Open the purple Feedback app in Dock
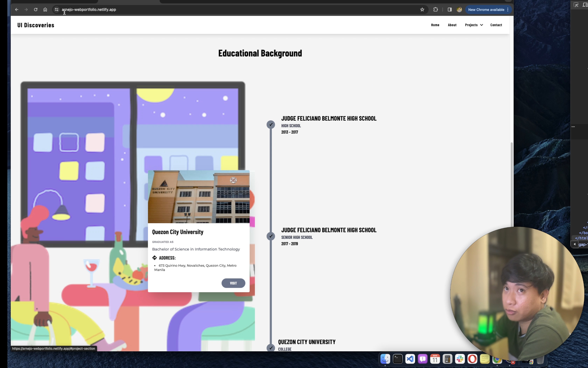588x368 pixels. pos(422,359)
